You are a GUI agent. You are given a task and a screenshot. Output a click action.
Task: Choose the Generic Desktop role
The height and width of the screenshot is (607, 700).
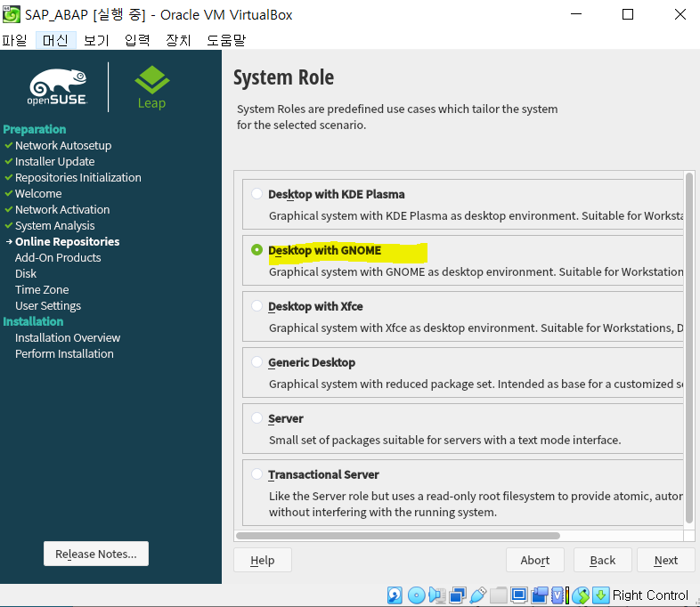[256, 361]
